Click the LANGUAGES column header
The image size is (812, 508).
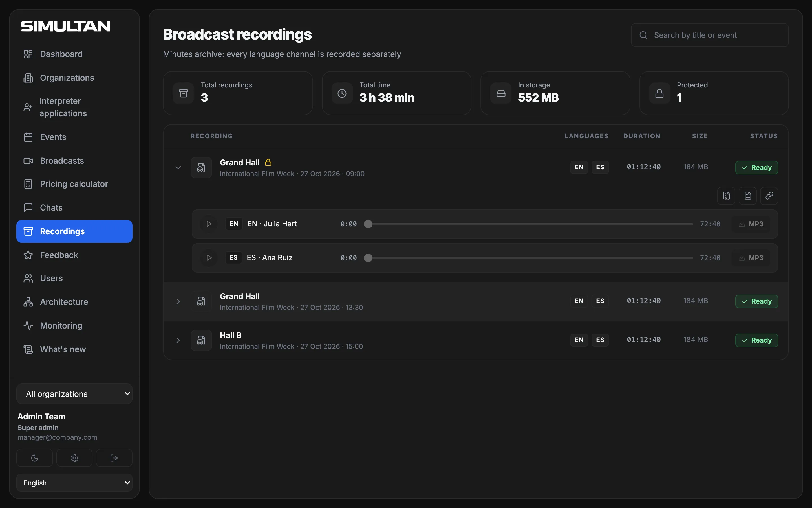[586, 136]
